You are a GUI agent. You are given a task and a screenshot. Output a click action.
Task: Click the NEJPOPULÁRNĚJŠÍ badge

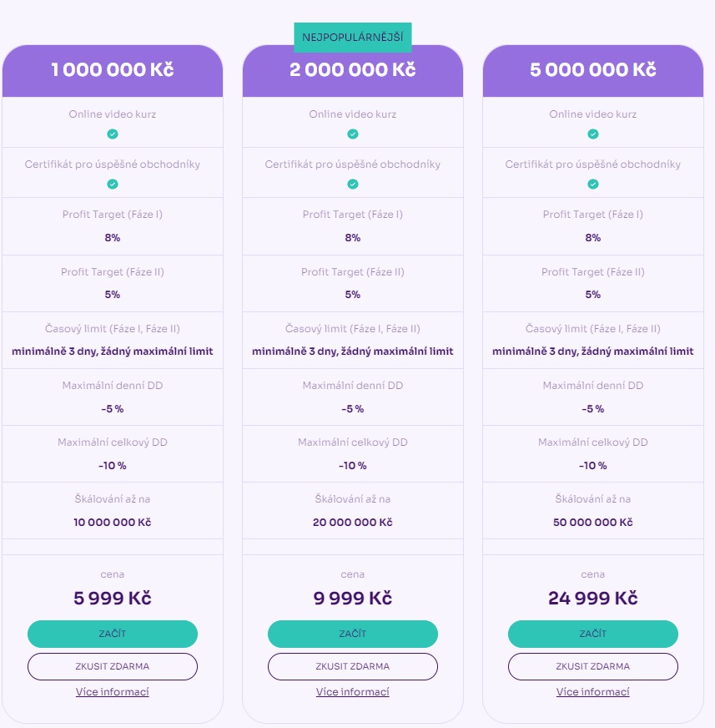[353, 37]
